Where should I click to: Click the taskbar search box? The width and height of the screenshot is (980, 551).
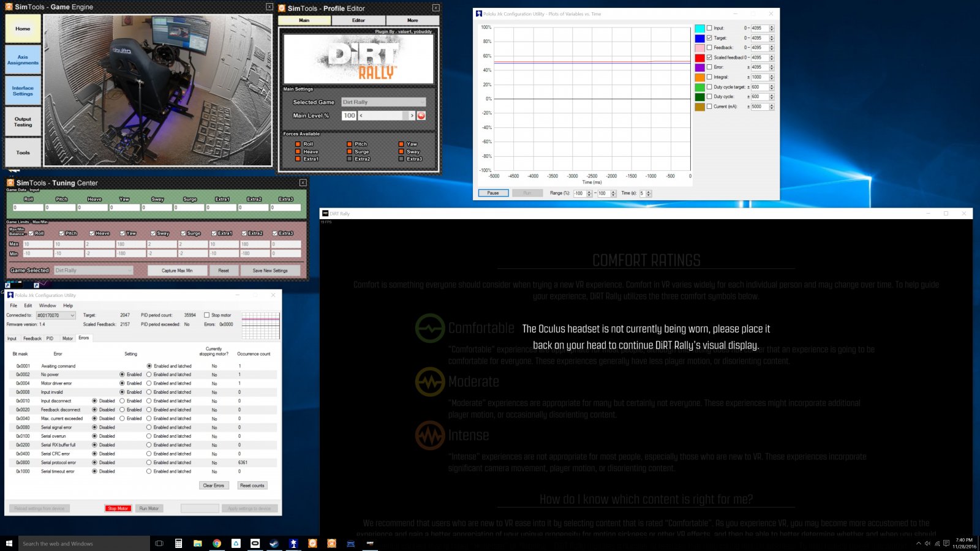(84, 543)
